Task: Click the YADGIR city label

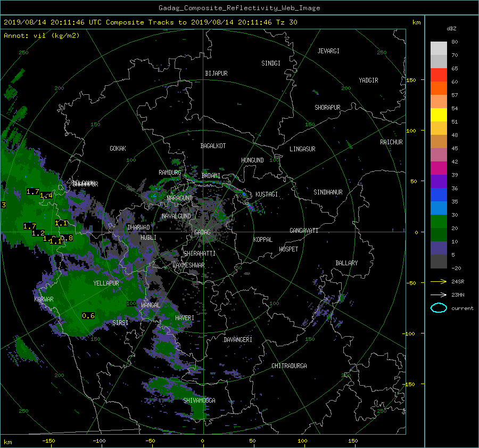Action: [368, 80]
